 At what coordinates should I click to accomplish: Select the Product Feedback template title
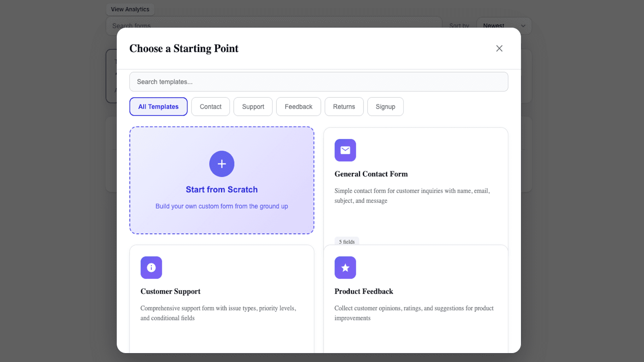click(x=363, y=292)
